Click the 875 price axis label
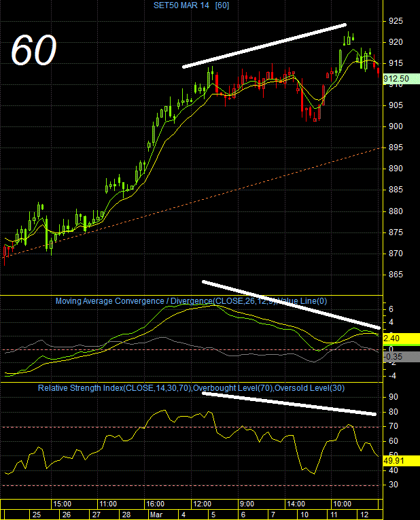The image size is (420, 520). (x=396, y=232)
